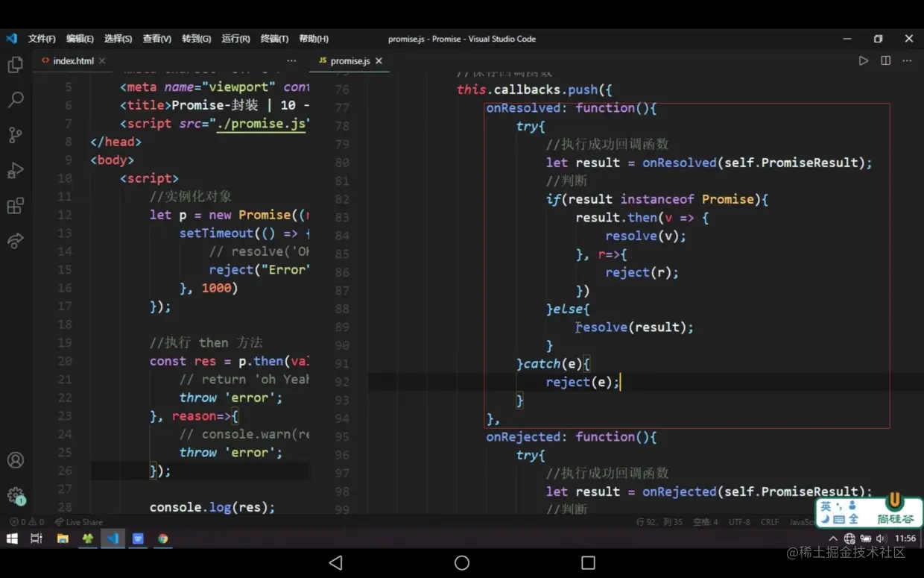Open Google Chrome from the taskbar
Screen dimensions: 924x578
click(x=162, y=538)
